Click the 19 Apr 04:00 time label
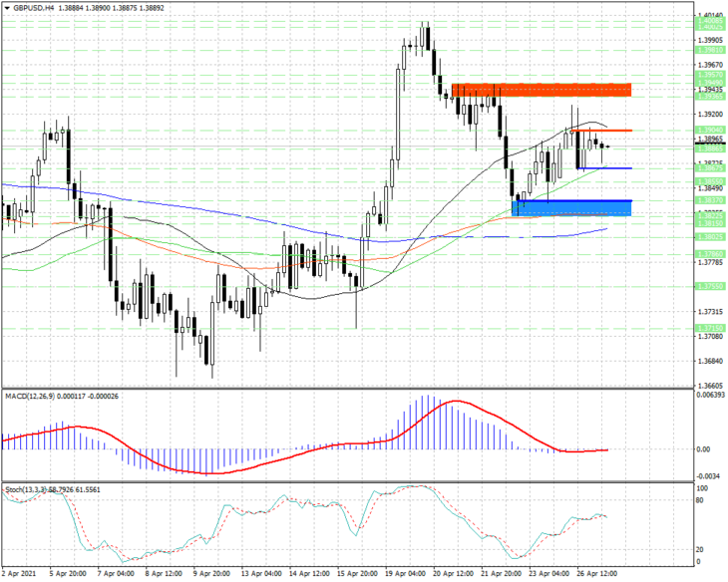 [405, 574]
